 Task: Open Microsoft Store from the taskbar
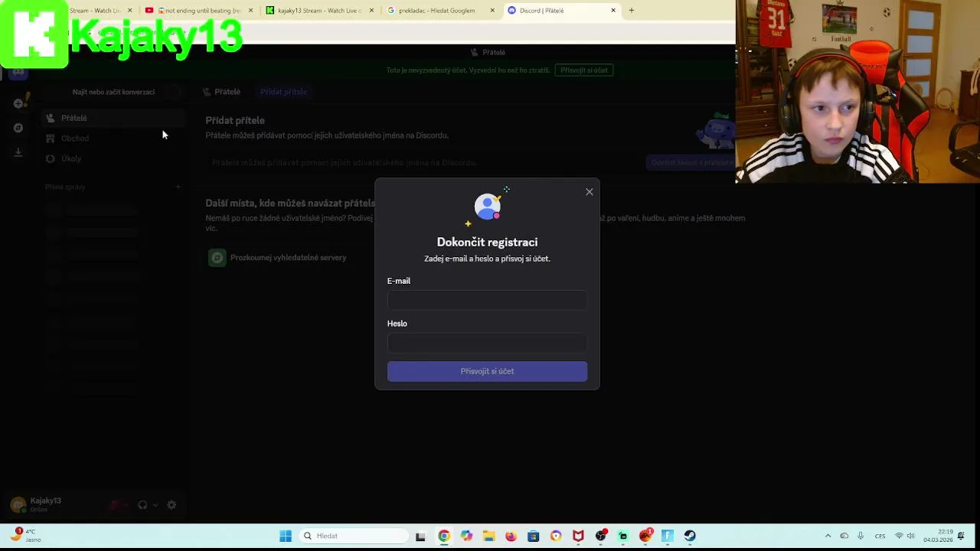(534, 536)
